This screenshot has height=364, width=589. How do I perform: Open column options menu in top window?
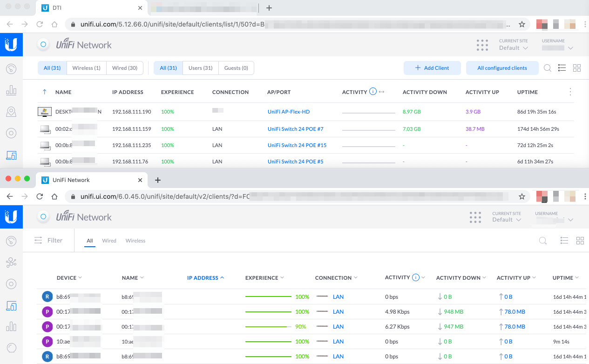coord(570,92)
